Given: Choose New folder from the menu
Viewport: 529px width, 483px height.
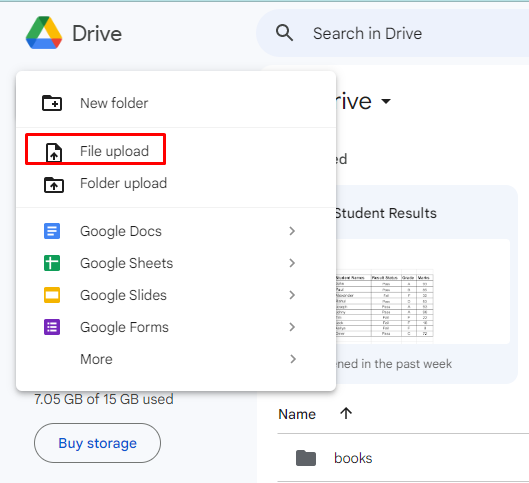Looking at the screenshot, I should tap(176, 103).
